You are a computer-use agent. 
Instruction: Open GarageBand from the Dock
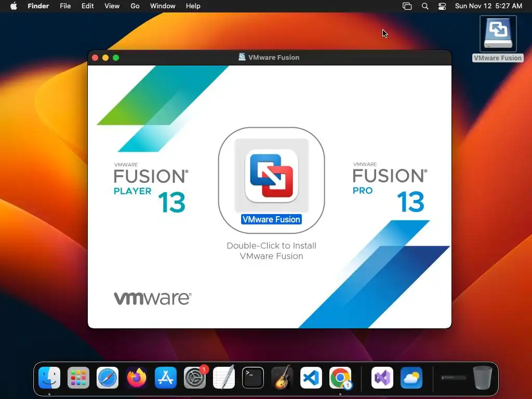(282, 378)
